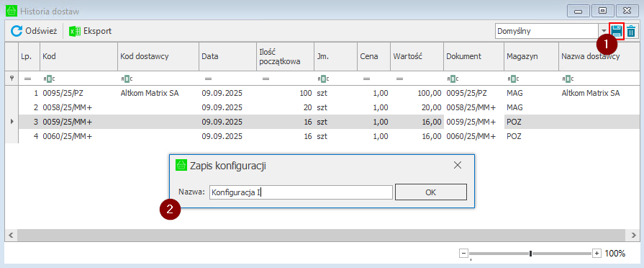Click the Wartość cell 100,00
The image size is (644, 268).
pos(417,94)
